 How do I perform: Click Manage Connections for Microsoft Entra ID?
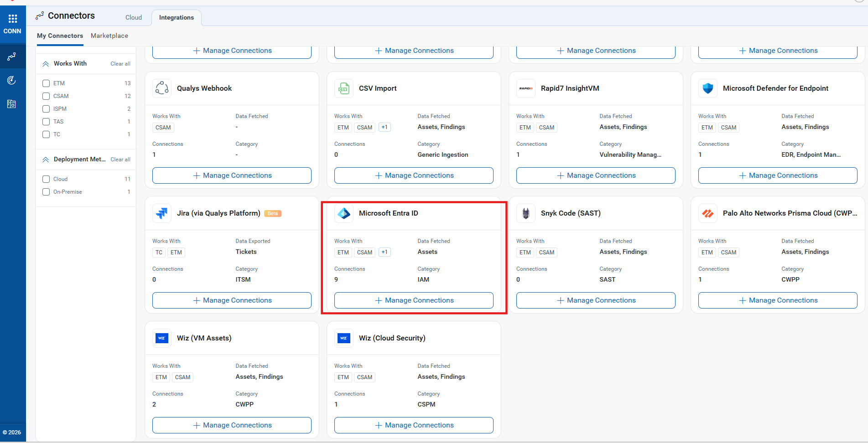pos(414,300)
